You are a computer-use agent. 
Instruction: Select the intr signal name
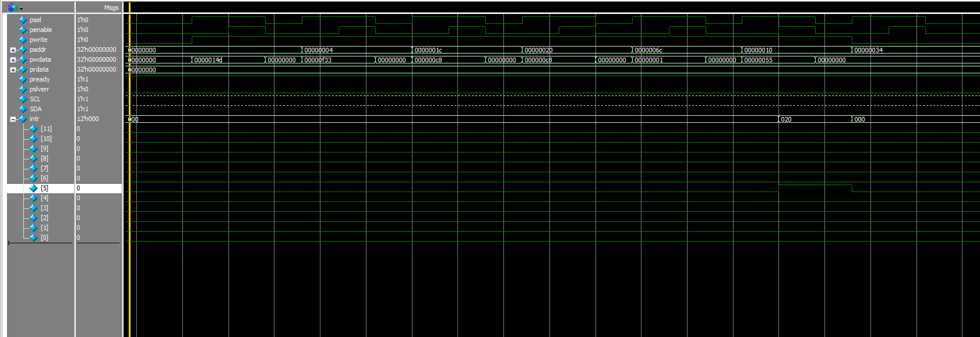point(34,119)
